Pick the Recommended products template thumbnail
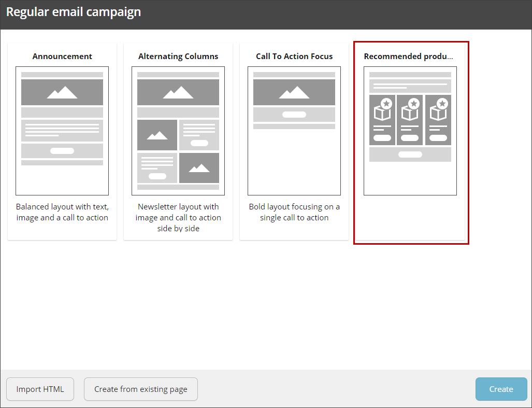Image resolution: width=532 pixels, height=408 pixels. 410,131
